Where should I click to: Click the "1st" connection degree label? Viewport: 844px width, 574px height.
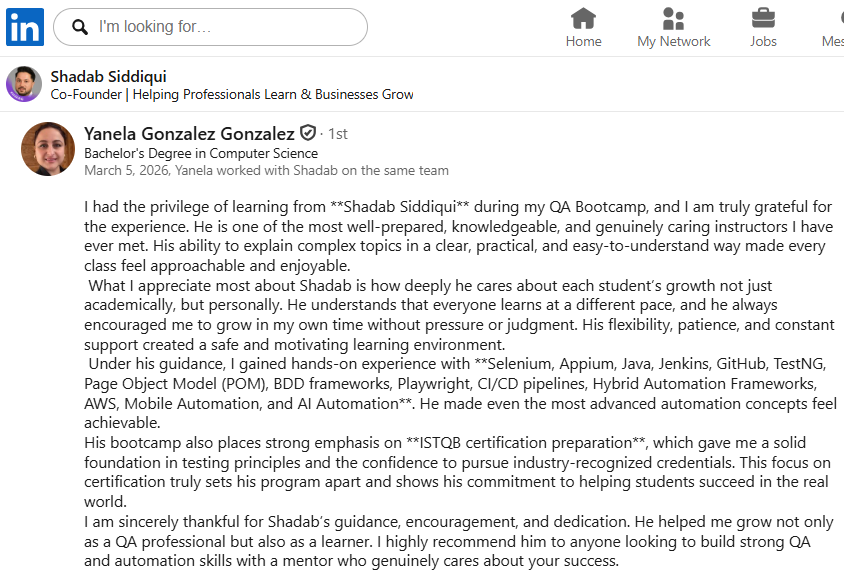[x=338, y=134]
